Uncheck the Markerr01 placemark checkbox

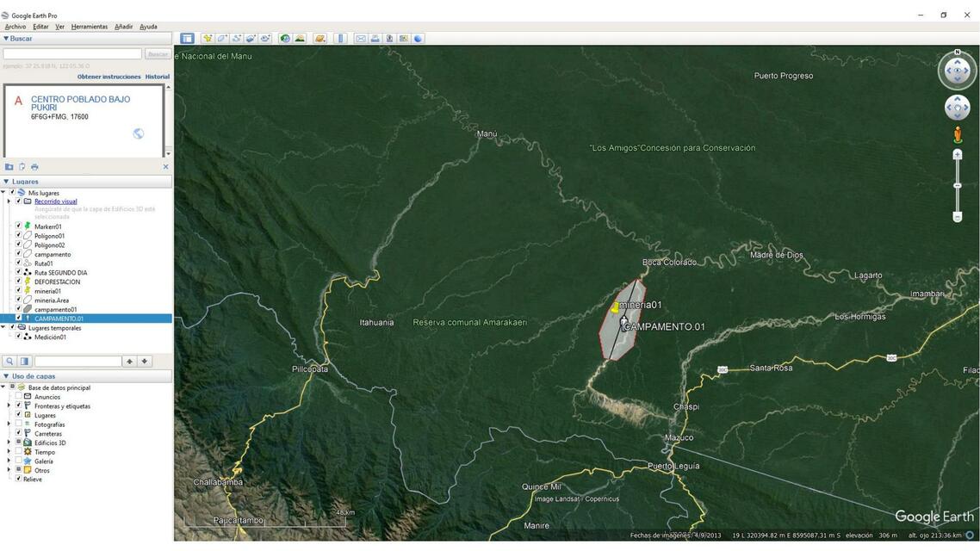coord(18,226)
